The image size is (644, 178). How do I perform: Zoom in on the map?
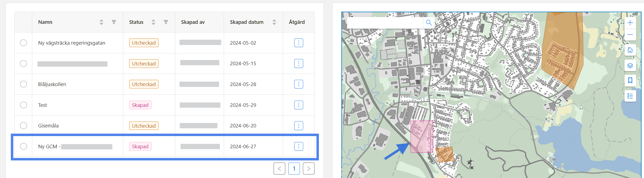(x=630, y=23)
